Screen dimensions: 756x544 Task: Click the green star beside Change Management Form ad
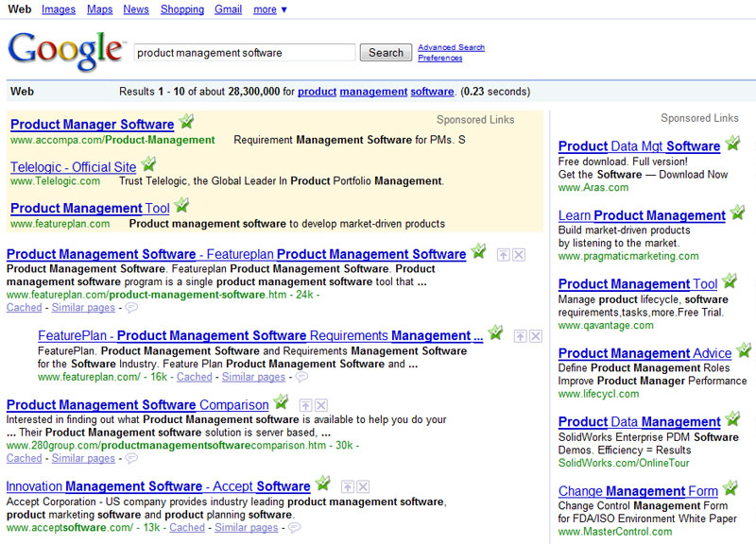click(730, 489)
